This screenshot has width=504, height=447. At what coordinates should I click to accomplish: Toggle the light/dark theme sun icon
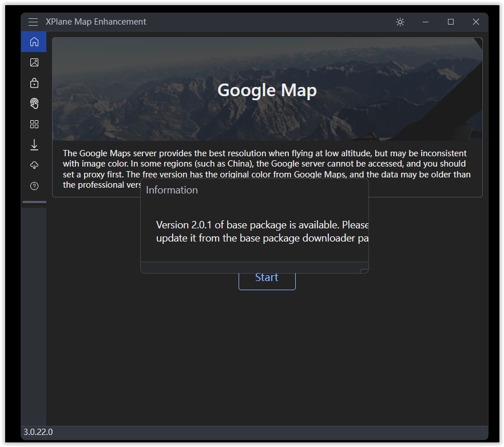[x=400, y=22]
